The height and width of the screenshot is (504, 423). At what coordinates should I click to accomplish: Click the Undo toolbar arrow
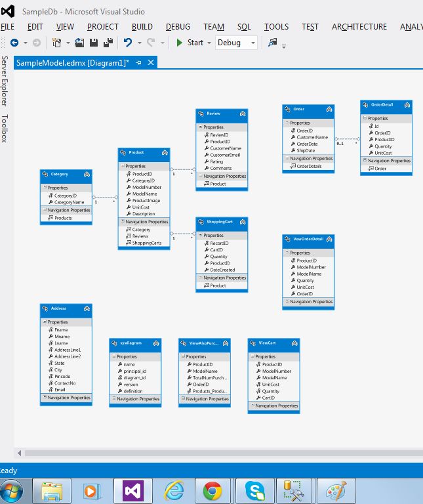[128, 43]
